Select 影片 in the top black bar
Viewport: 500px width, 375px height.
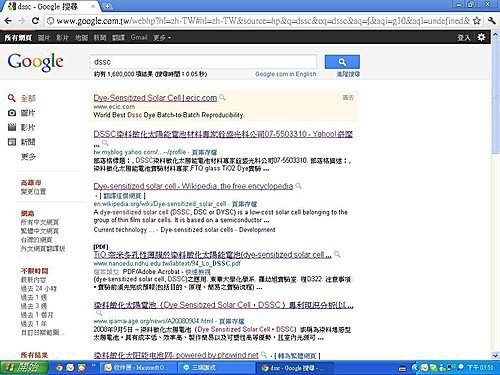[62, 38]
